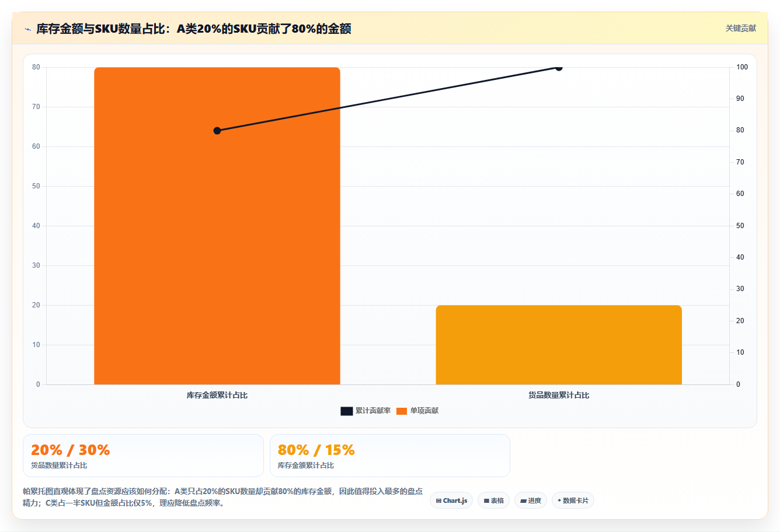Click the orange 库存金额累计占比 bar
This screenshot has width=780, height=532.
[217, 226]
